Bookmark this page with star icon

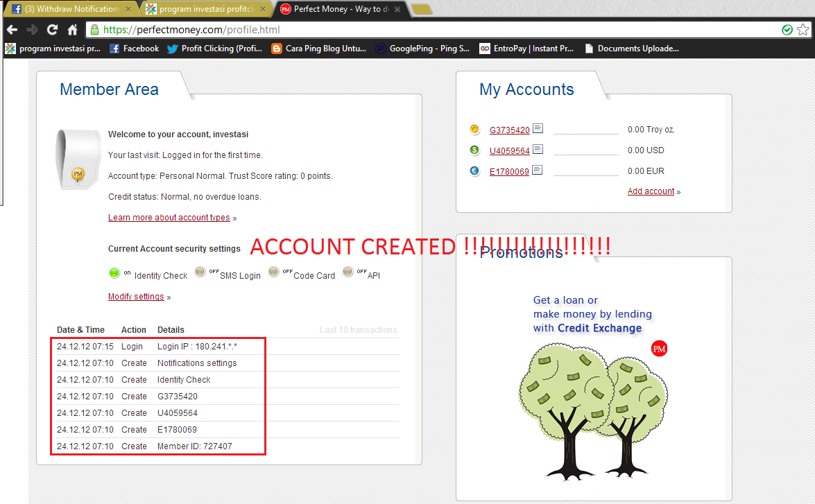[803, 30]
